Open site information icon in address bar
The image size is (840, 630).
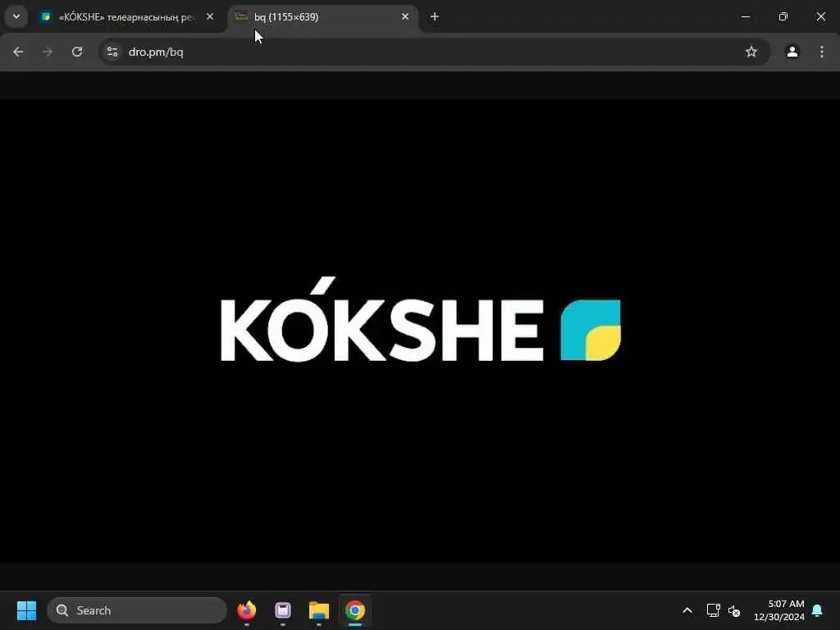tap(112, 52)
